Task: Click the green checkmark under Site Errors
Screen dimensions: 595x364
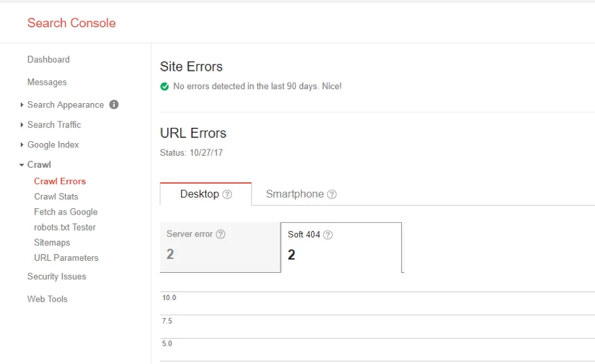Action: coord(164,87)
